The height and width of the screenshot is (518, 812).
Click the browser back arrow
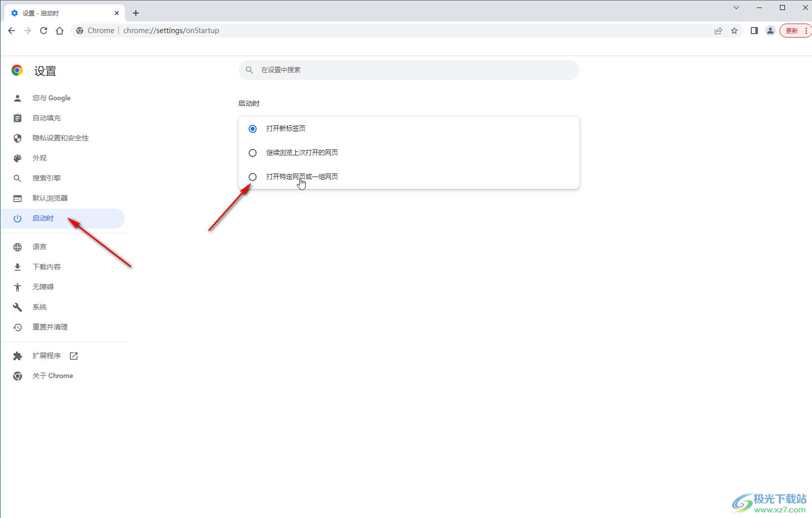(x=12, y=31)
